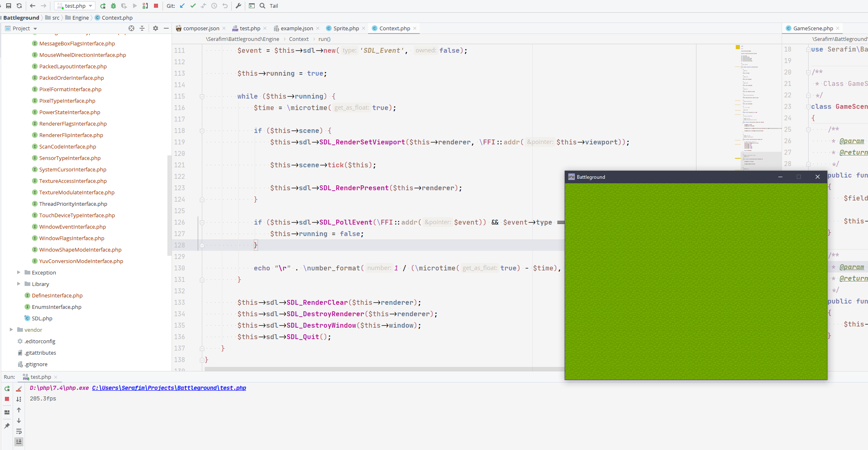Image resolution: width=868 pixels, height=450 pixels.
Task: Hide the Project panel with minus icon
Action: [166, 28]
